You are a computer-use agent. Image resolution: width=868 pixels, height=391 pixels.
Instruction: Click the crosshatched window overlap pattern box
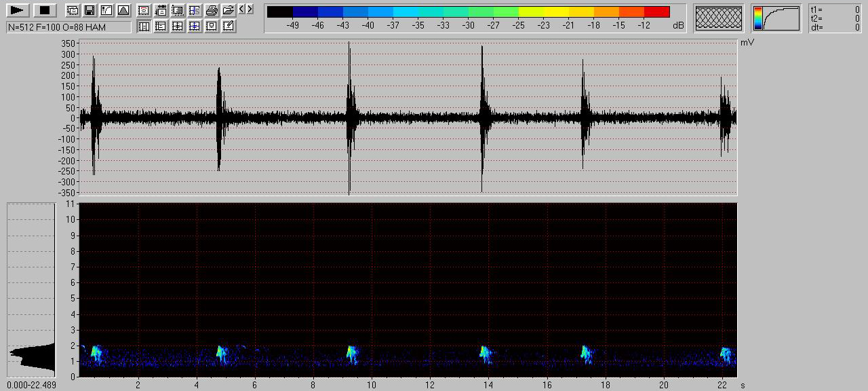(x=719, y=18)
